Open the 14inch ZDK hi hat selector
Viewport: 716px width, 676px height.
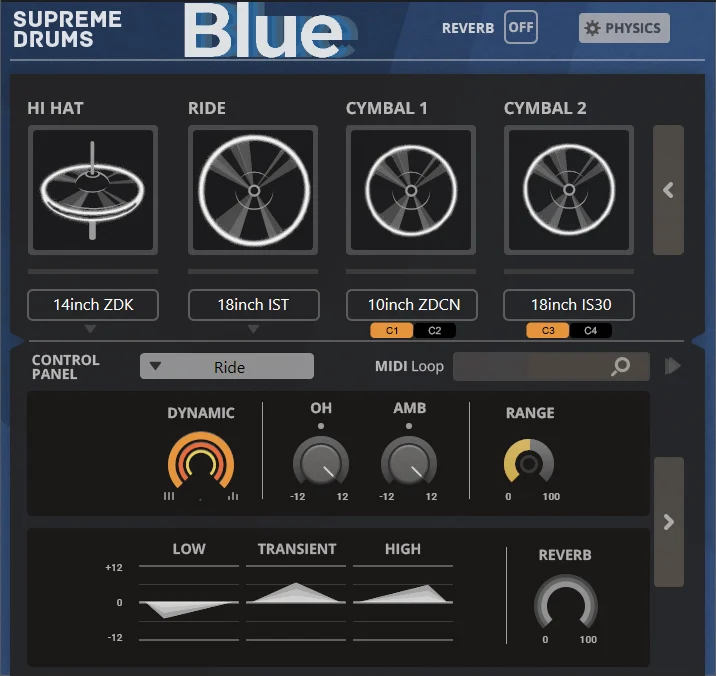click(92, 305)
